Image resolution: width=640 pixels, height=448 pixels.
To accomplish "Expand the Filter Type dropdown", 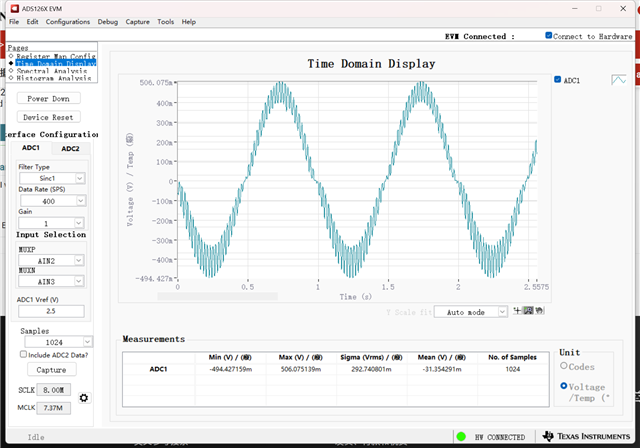I will click(80, 178).
